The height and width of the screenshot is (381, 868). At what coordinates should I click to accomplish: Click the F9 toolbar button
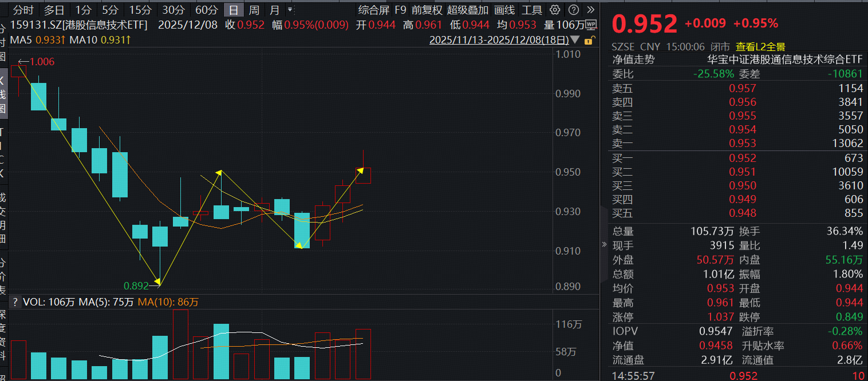[x=400, y=10]
